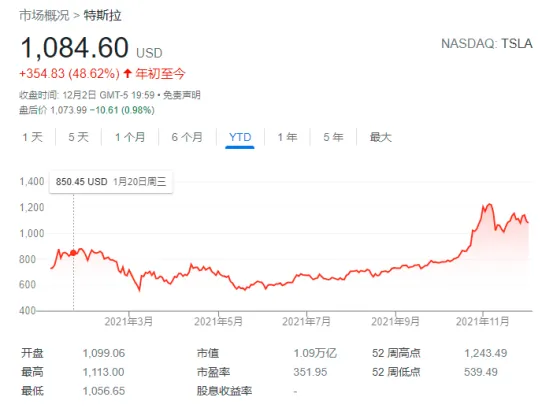Open the 市场概况 breadcrumb link
The width and height of the screenshot is (554, 413).
pos(44,16)
